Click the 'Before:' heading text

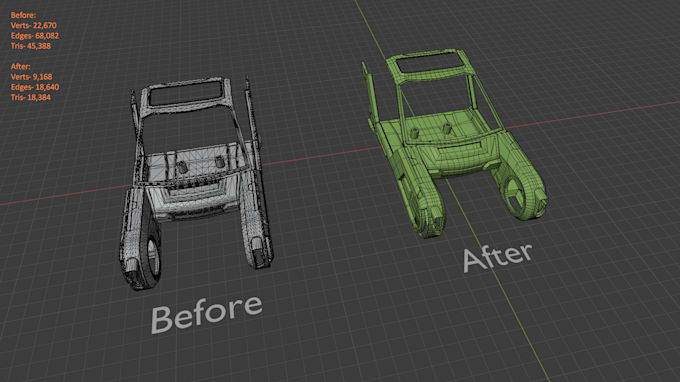pos(23,15)
